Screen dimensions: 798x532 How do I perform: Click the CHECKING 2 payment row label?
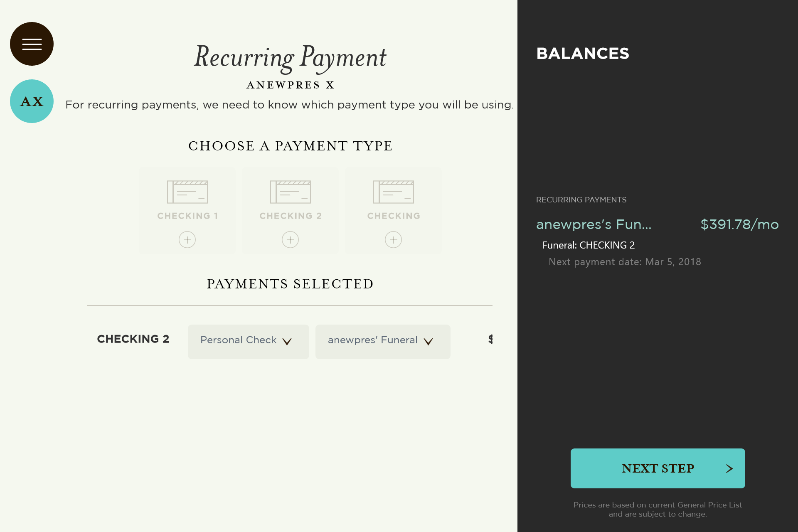point(133,339)
